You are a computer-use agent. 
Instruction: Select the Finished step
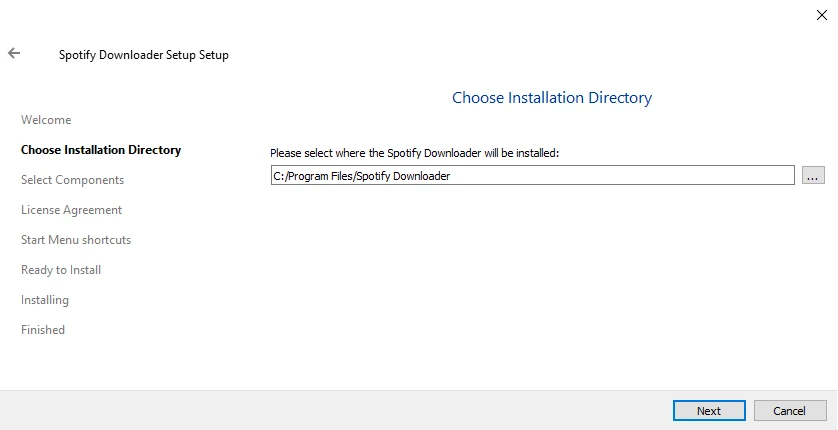43,330
